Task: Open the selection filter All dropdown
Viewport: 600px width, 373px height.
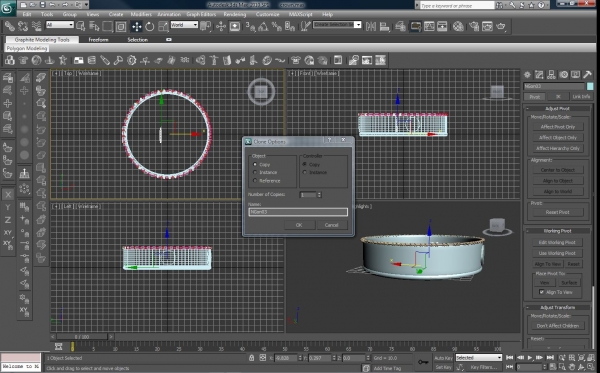Action: pos(60,25)
